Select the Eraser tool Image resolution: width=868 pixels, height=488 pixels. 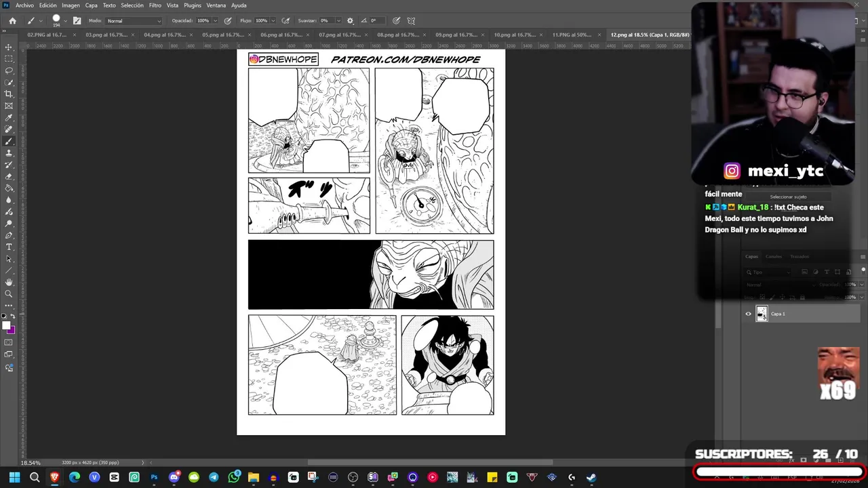pos(9,176)
